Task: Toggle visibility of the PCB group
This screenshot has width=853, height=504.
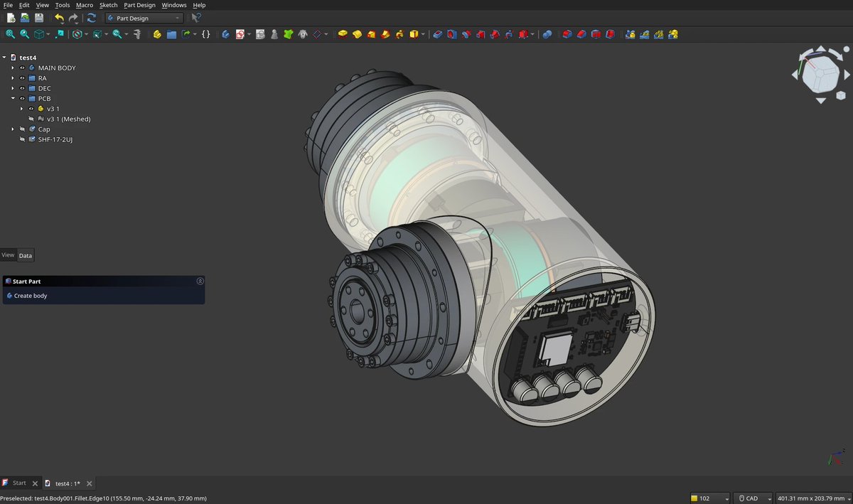Action: click(22, 98)
